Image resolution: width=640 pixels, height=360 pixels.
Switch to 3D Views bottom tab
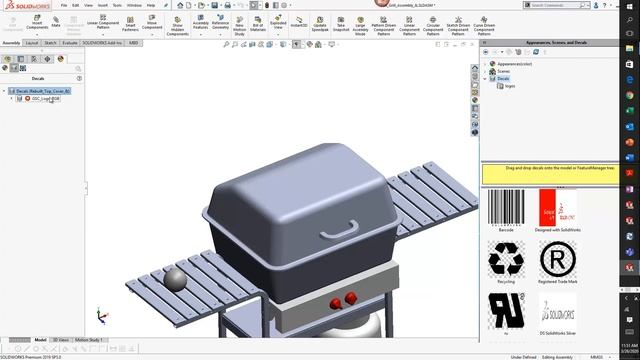click(x=61, y=340)
